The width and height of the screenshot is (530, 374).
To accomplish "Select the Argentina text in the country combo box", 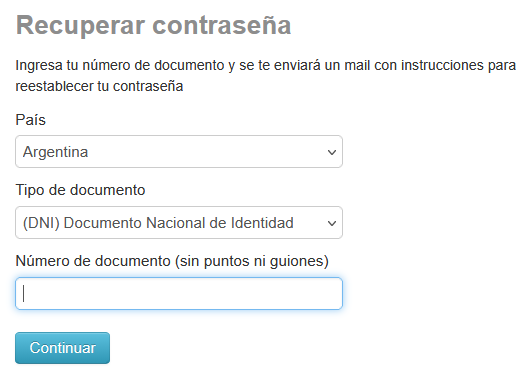I will 55,152.
